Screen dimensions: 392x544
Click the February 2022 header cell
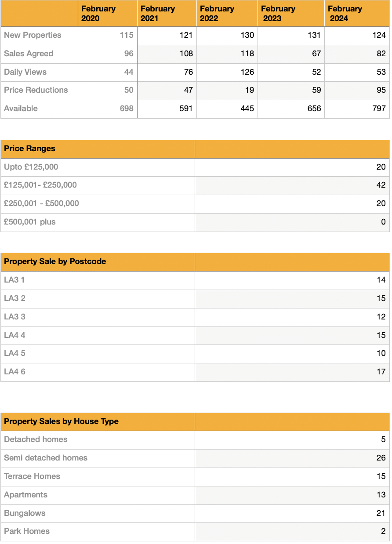pyautogui.click(x=217, y=14)
